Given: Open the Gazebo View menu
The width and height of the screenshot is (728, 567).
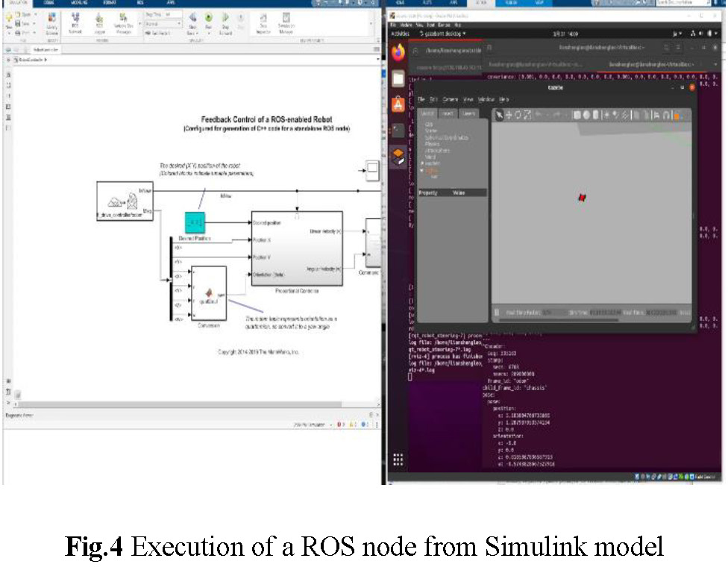Looking at the screenshot, I should coord(468,99).
